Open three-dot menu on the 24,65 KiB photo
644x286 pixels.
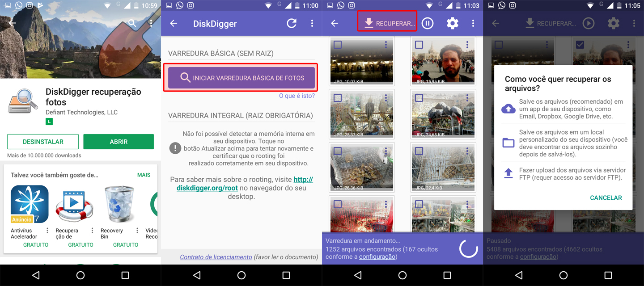(467, 98)
